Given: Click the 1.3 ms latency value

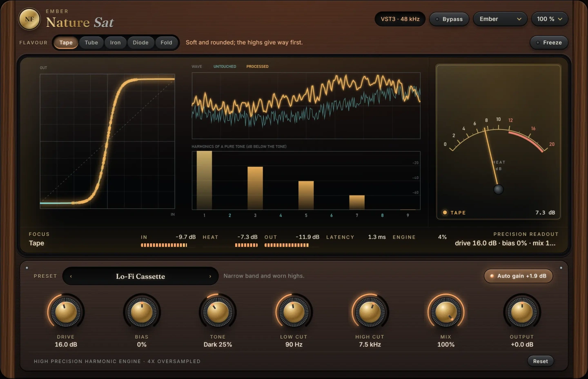Looking at the screenshot, I should point(377,237).
